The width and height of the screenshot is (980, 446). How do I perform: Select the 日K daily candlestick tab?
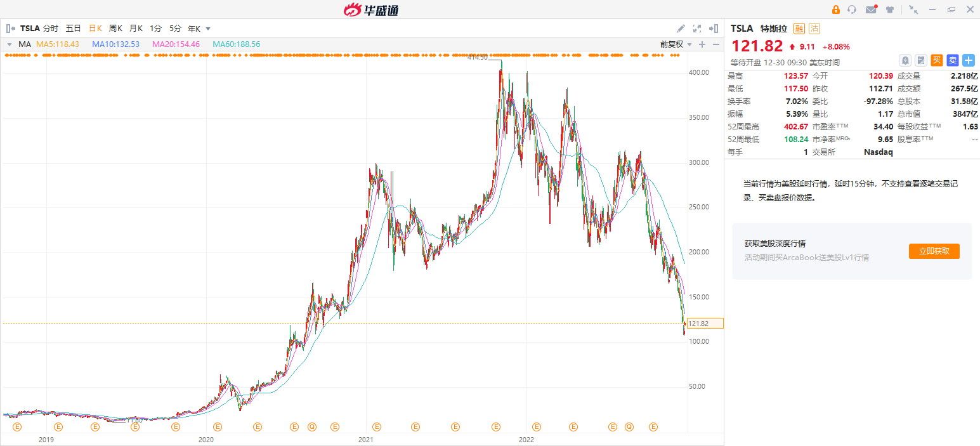tap(95, 29)
